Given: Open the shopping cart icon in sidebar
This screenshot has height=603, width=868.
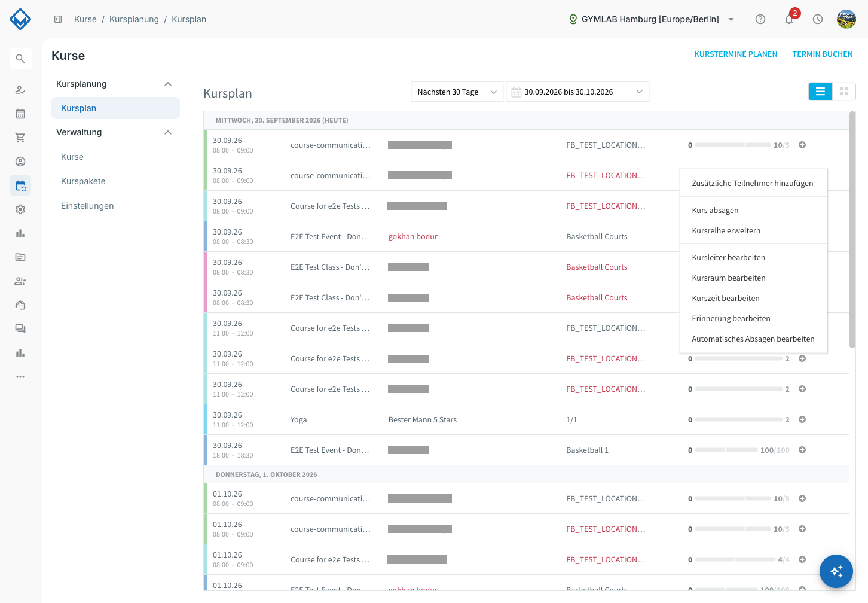Looking at the screenshot, I should [x=20, y=138].
